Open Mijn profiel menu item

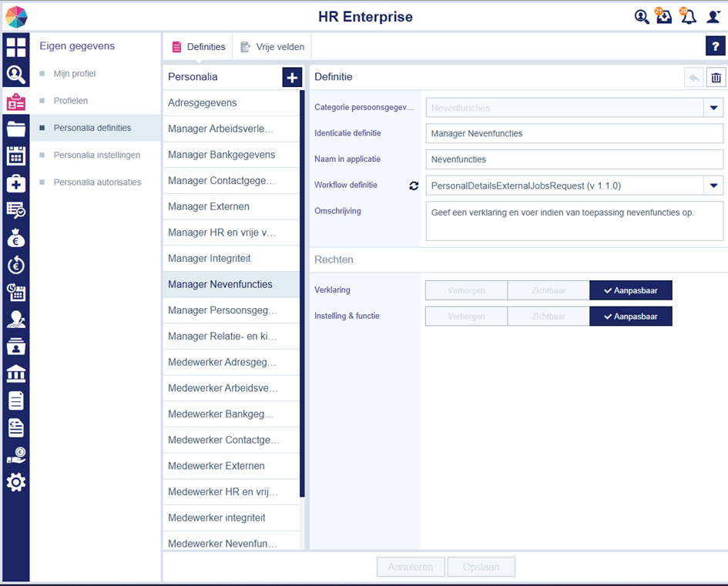click(x=74, y=74)
